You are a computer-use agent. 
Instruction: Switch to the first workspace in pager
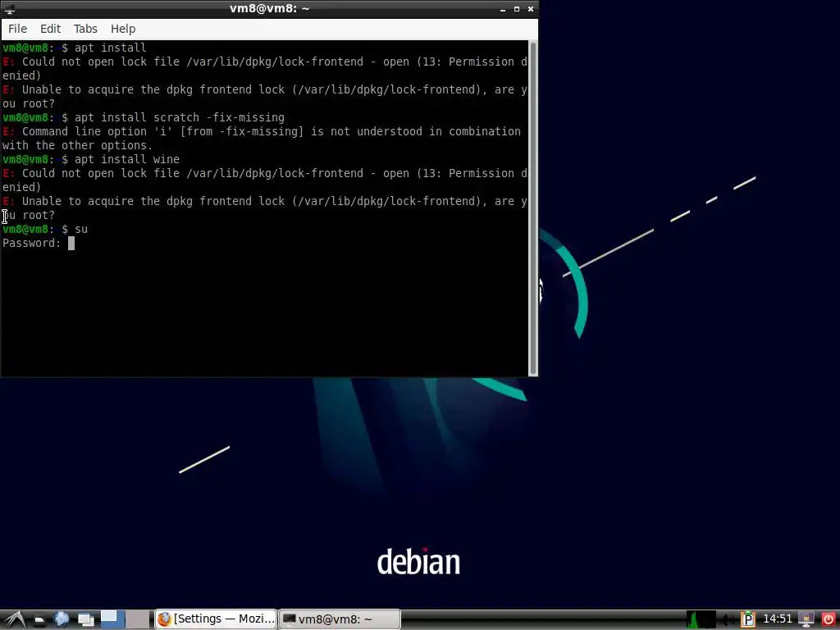point(112,619)
